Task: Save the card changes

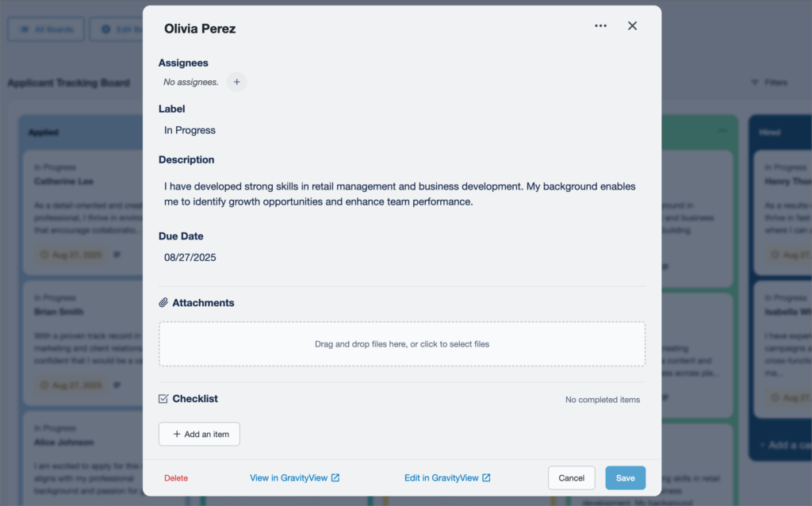Action: point(625,478)
